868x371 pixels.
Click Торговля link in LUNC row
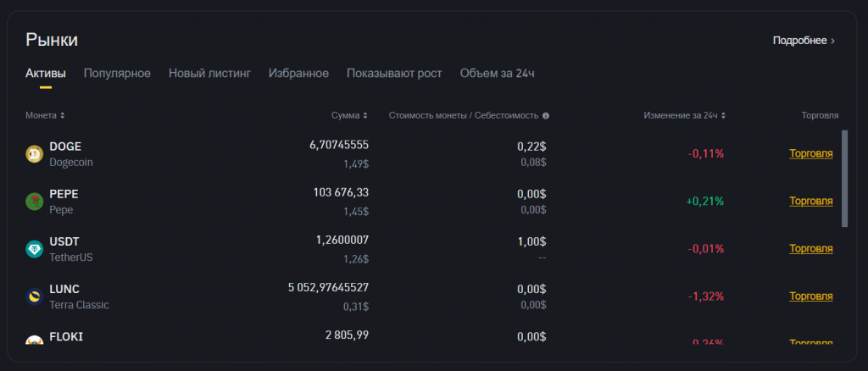[x=811, y=296]
